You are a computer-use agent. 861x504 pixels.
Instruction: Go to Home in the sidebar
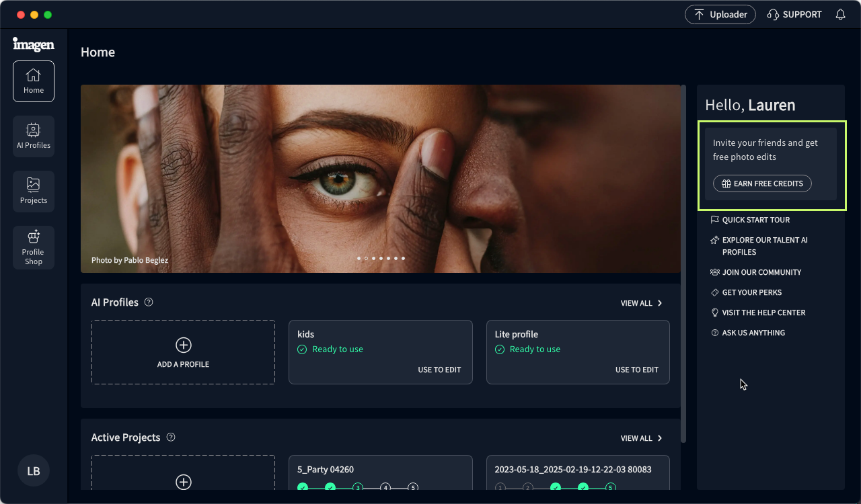tap(34, 81)
